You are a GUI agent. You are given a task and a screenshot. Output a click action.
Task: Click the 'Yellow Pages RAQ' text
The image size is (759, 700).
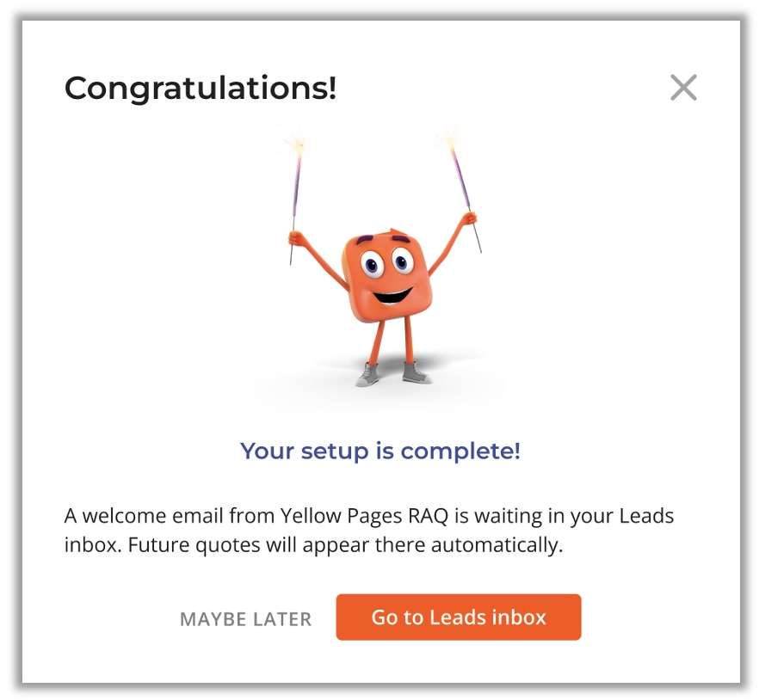(x=355, y=517)
